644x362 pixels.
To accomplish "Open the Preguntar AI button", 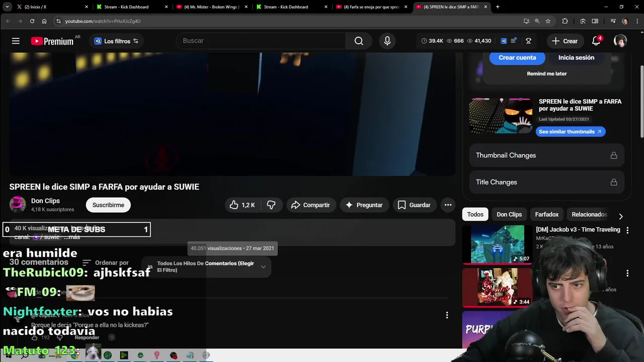I will tap(364, 205).
